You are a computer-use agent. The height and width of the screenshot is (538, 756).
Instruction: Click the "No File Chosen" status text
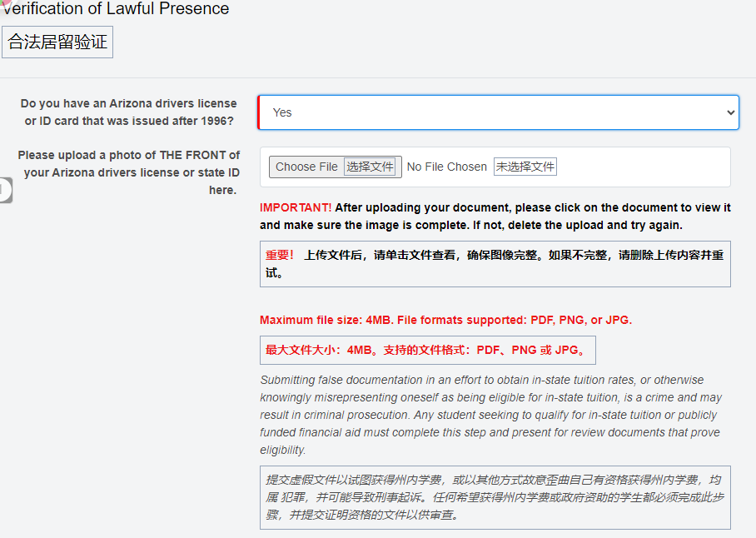[x=447, y=167]
